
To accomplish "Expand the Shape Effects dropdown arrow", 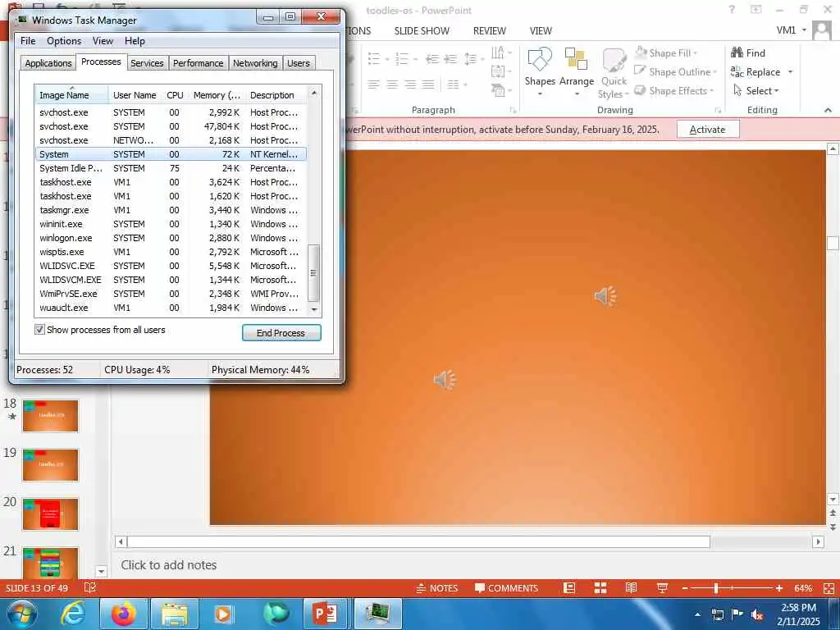I will pyautogui.click(x=712, y=91).
